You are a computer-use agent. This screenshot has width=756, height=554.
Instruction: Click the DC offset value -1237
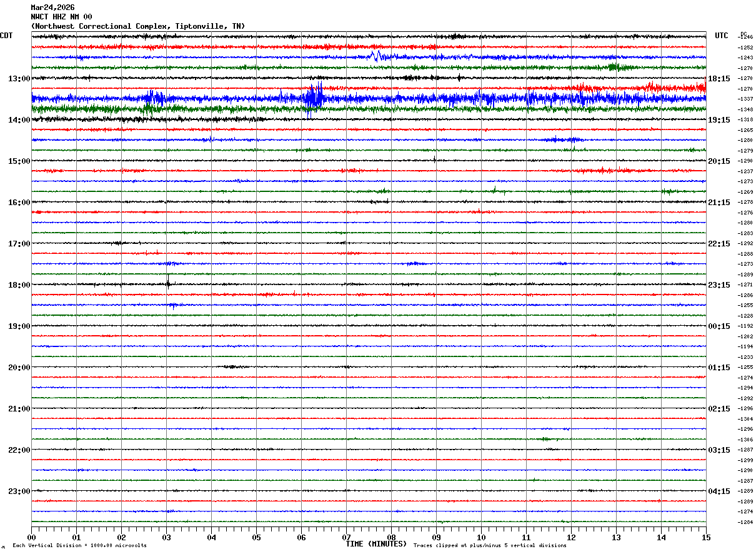745,171
